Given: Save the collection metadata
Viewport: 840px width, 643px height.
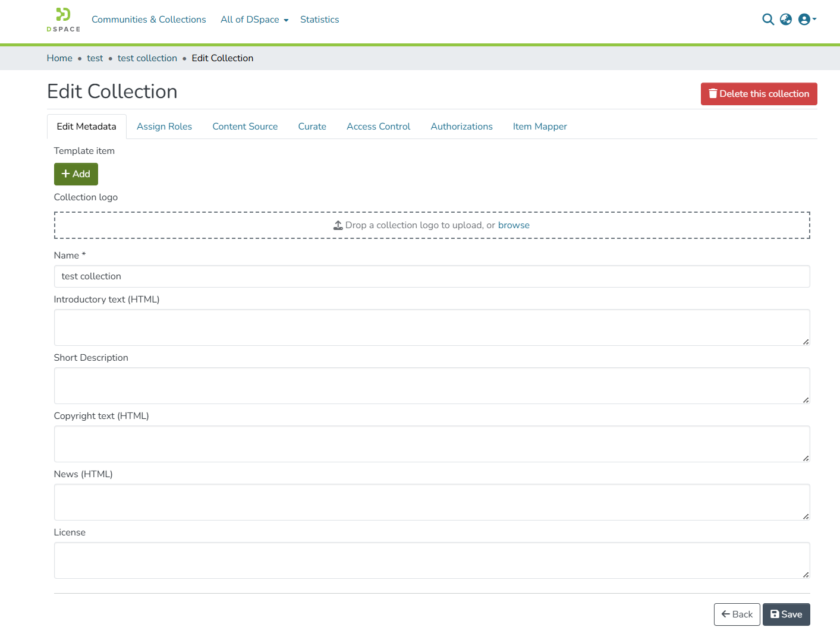Looking at the screenshot, I should click(786, 614).
